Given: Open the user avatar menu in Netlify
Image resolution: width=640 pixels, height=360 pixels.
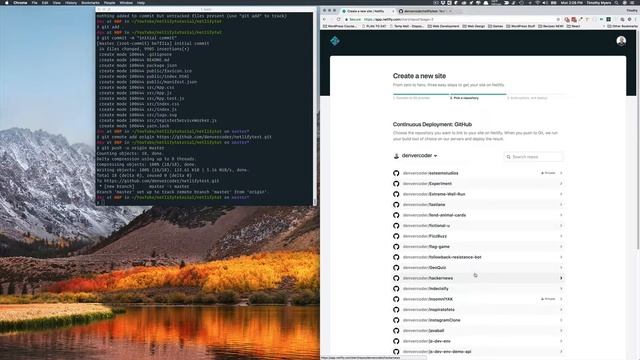Looking at the screenshot, I should [621, 41].
